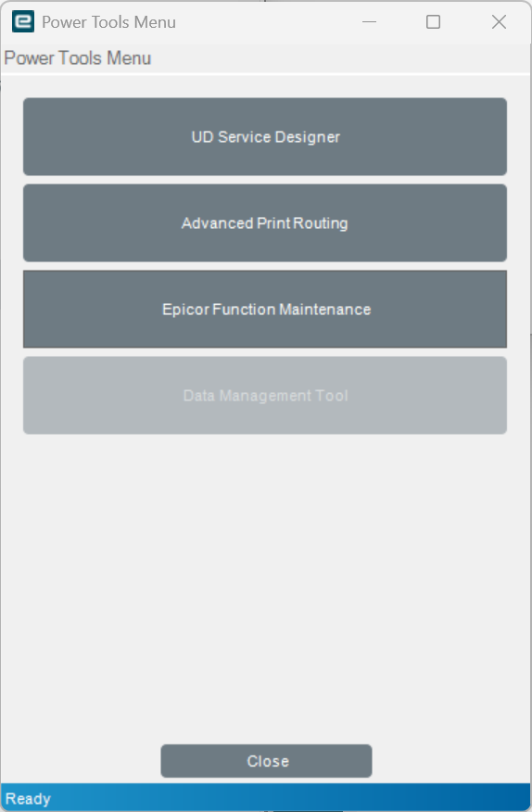This screenshot has width=532, height=812.
Task: Click the disabled Data Management Tool tile
Action: (265, 395)
